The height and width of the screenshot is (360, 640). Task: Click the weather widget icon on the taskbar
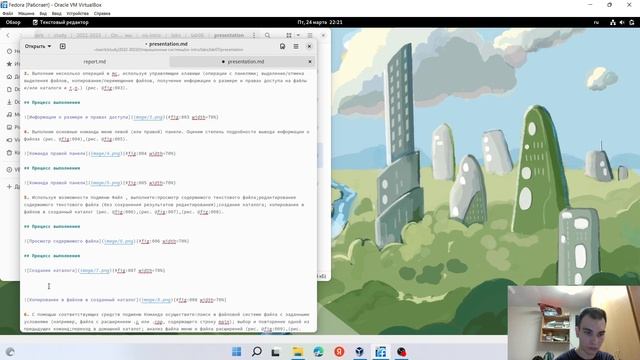(10, 352)
